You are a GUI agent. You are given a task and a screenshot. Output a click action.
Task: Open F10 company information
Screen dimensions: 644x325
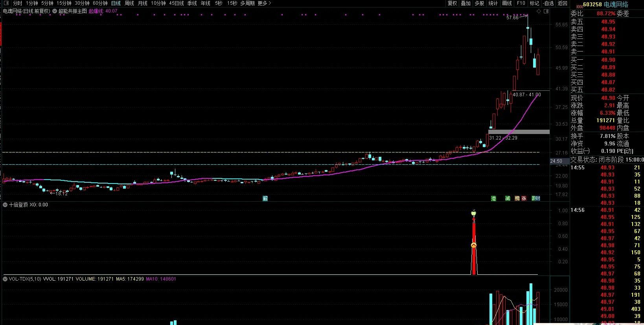point(521,3)
